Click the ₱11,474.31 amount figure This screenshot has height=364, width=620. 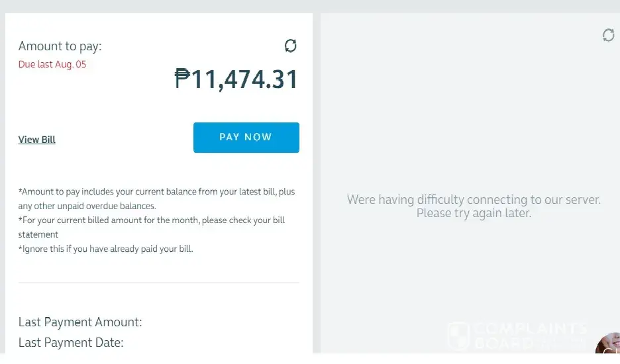pyautogui.click(x=236, y=79)
